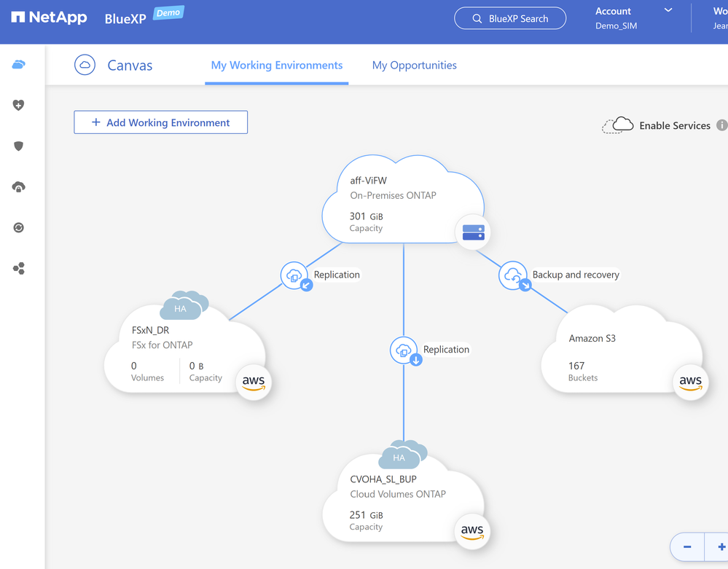Expand the Account dropdown chevron

click(x=668, y=11)
